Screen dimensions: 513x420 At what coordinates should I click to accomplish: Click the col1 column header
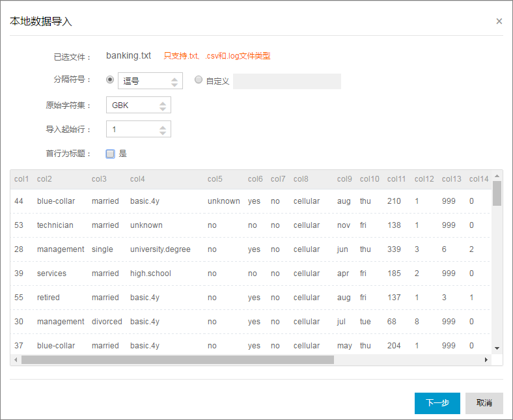[x=21, y=179]
